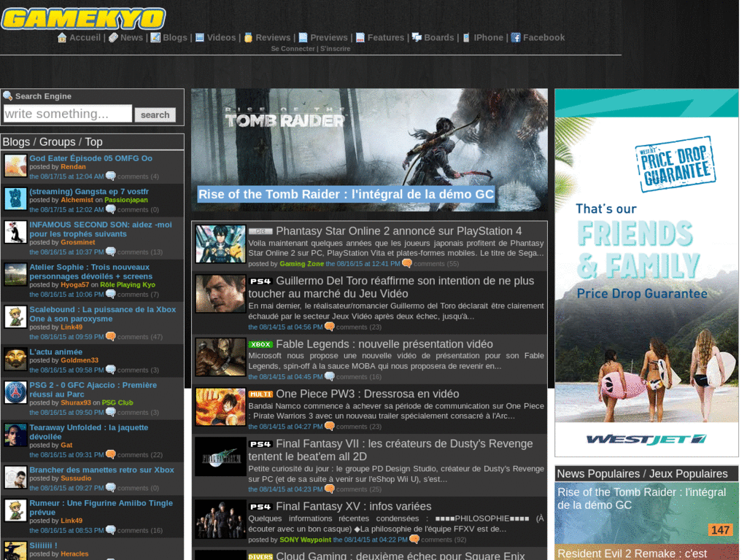The image size is (747, 560).
Task: Open the Previews menu item
Action: pos(329,38)
